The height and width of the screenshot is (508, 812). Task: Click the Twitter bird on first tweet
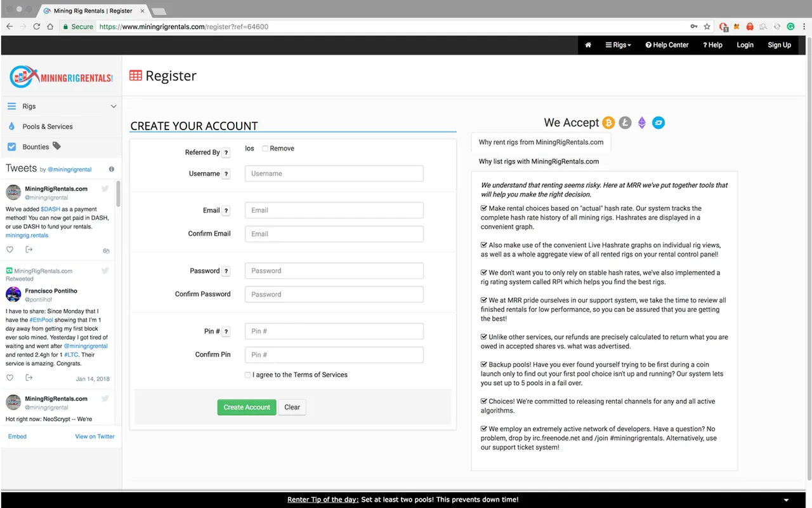105,189
